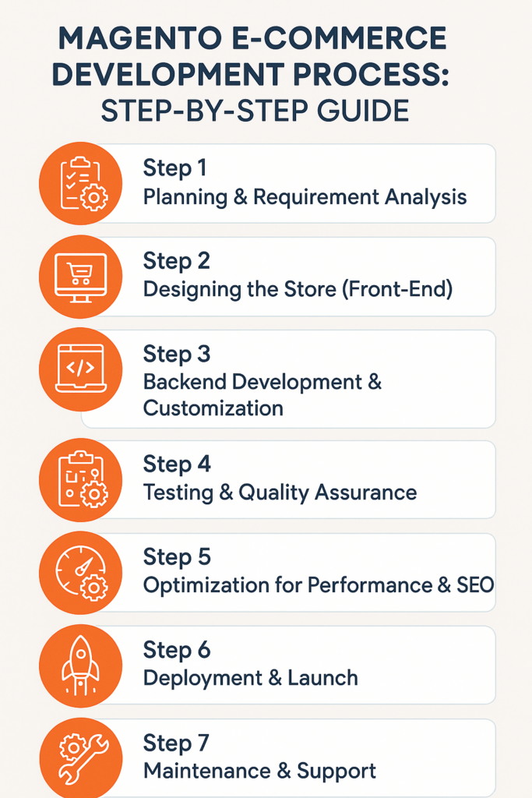Select "Optimization for Performance & SEO" text

318,585
